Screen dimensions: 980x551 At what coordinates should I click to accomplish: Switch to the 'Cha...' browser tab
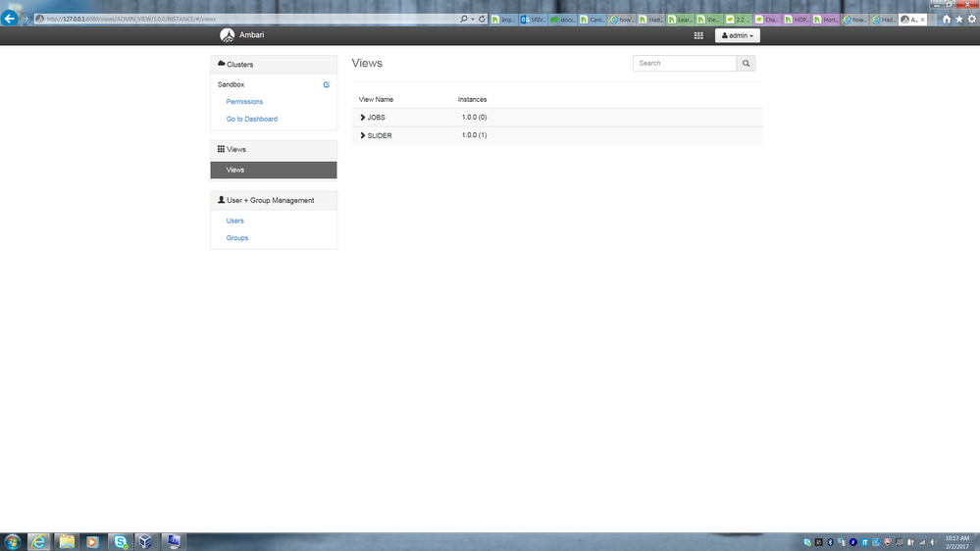767,20
